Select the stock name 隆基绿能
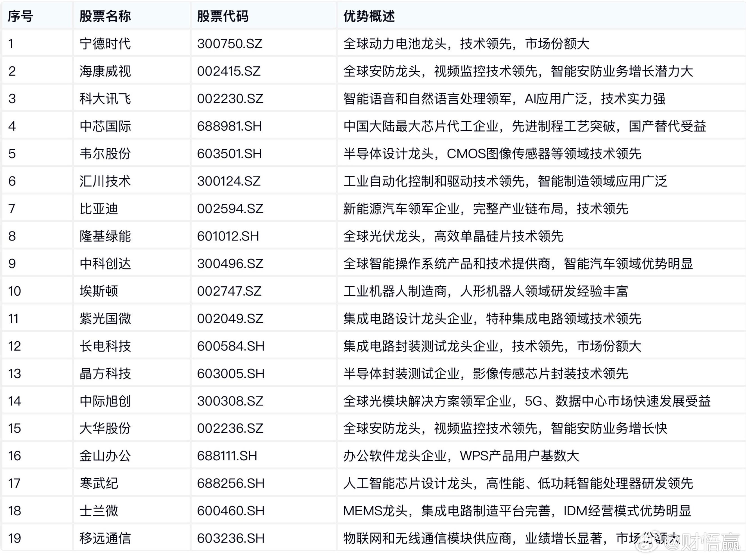The height and width of the screenshot is (560, 746). tap(105, 236)
